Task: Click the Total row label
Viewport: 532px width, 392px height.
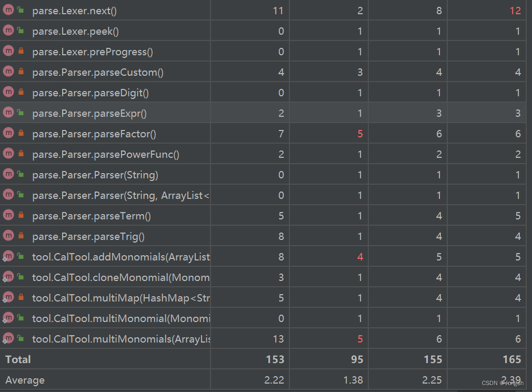Action: (x=18, y=359)
